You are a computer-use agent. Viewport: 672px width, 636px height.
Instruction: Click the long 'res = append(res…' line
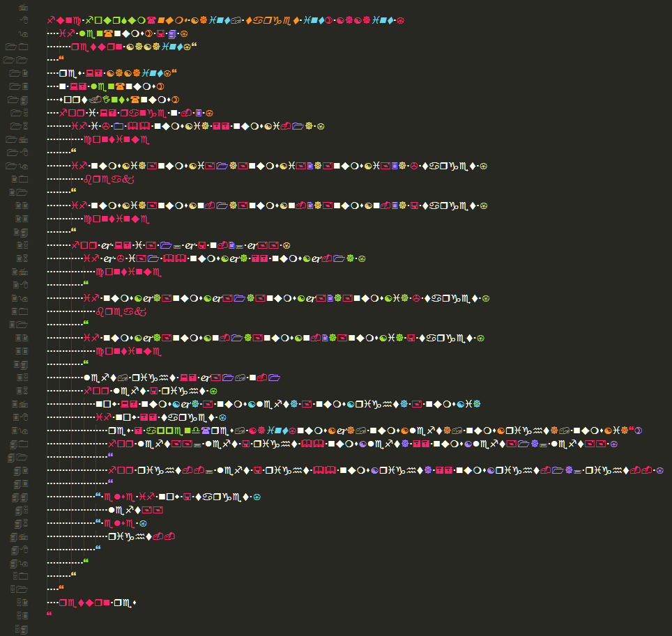pyautogui.click(x=375, y=431)
